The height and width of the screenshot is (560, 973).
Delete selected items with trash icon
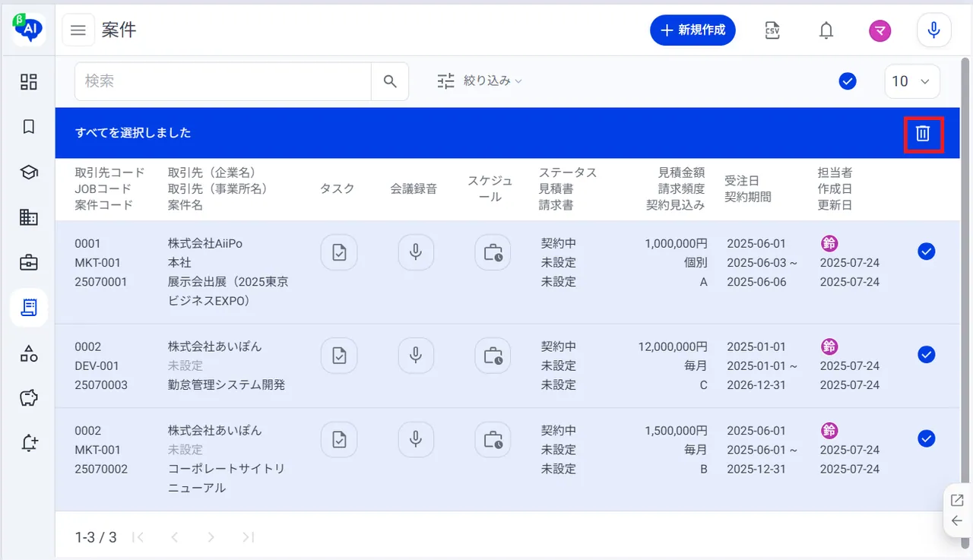click(x=923, y=134)
